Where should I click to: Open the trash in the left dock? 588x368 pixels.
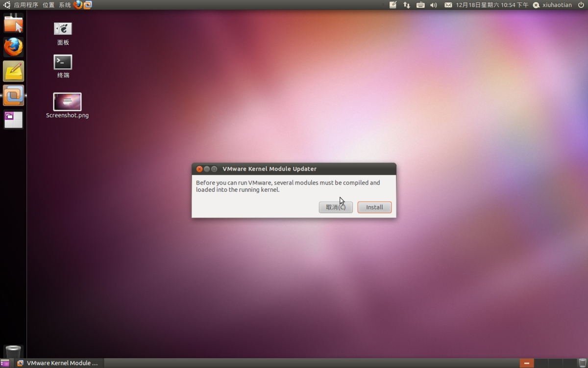pyautogui.click(x=13, y=351)
